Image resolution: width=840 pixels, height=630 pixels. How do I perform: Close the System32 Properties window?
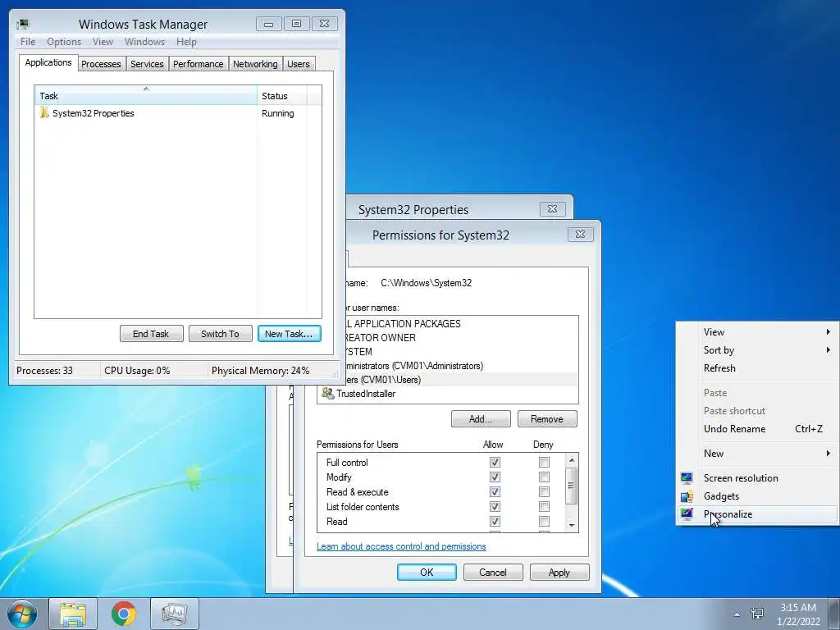(x=552, y=209)
